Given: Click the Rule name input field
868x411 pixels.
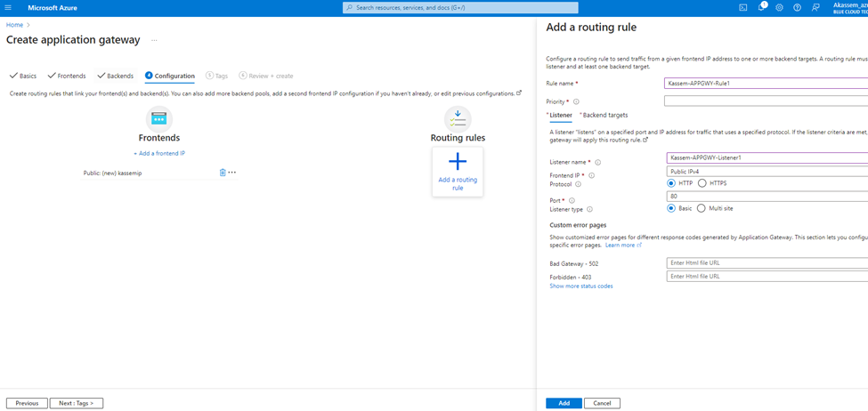Looking at the screenshot, I should click(x=767, y=84).
